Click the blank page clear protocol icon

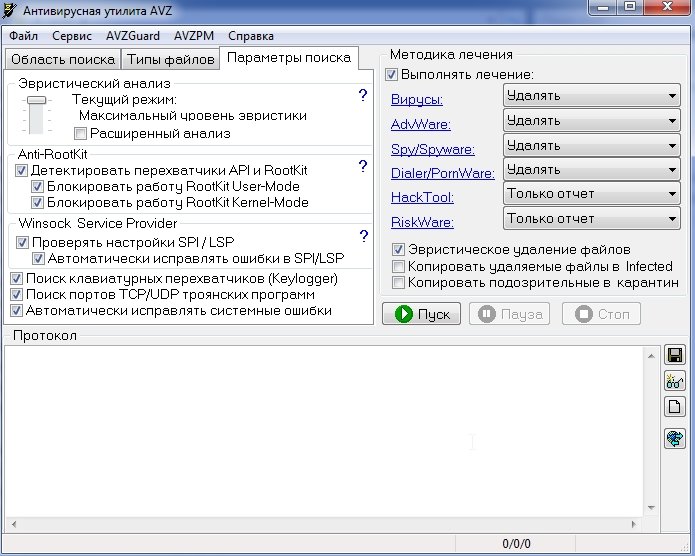coord(675,407)
